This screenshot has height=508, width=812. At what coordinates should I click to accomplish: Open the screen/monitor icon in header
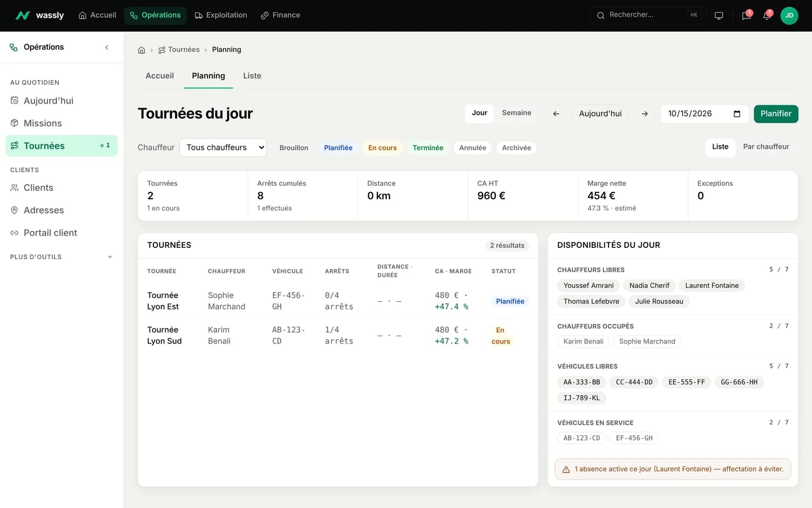coord(719,16)
